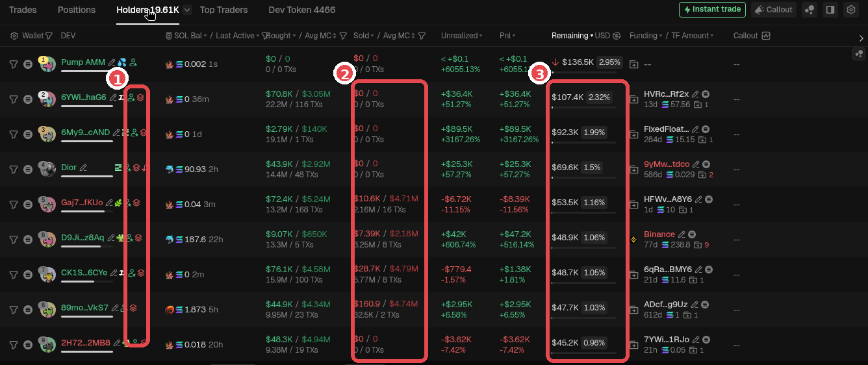
Task: Click the round list icon on Gaj7...fKUo row
Action: (x=27, y=204)
